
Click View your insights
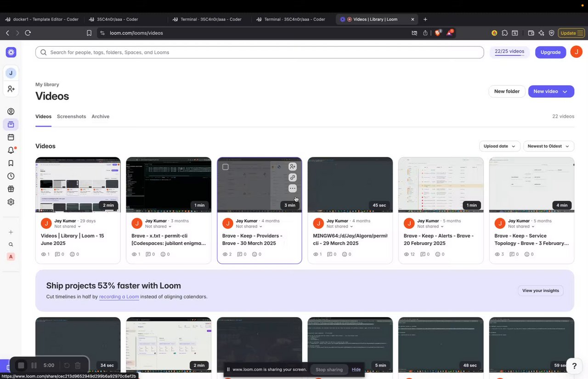click(x=541, y=290)
